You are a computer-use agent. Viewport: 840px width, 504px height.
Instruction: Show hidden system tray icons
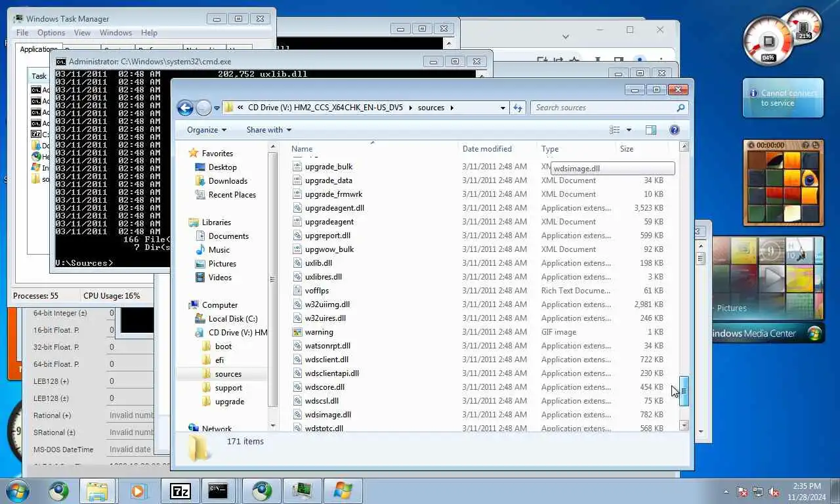726,491
